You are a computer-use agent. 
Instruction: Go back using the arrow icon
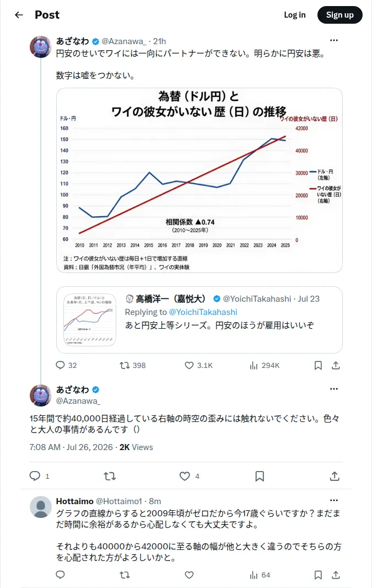19,15
